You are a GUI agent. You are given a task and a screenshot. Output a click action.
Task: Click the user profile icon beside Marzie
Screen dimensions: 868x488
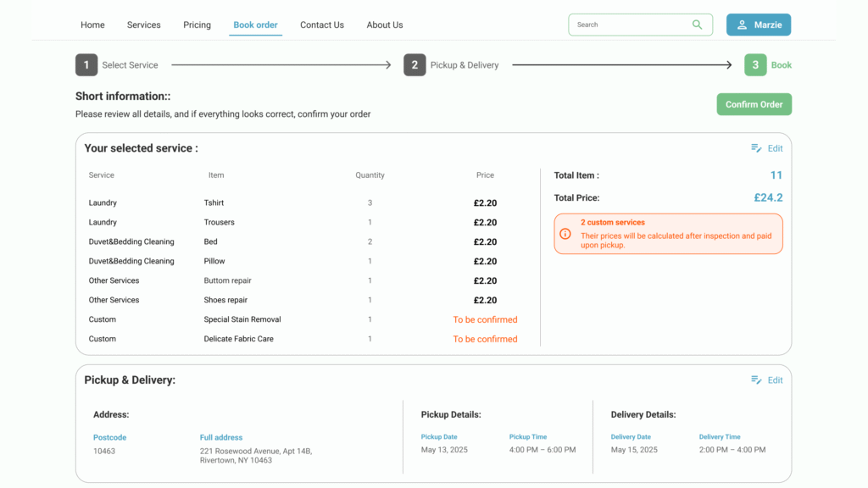pyautogui.click(x=742, y=25)
